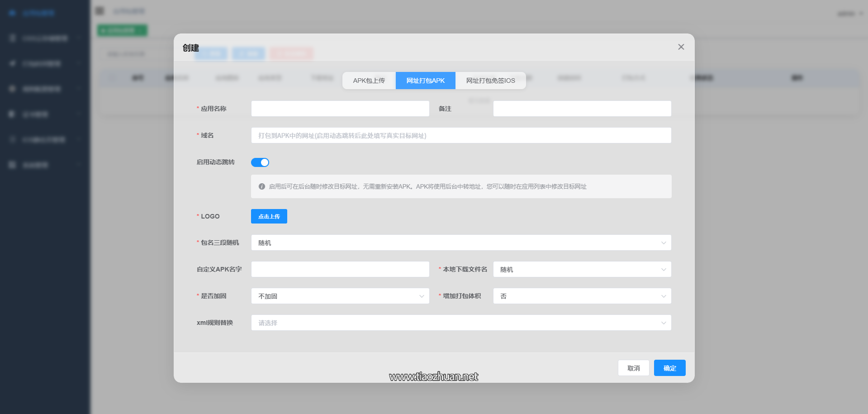Screen dimensions: 868x414
Task: Switch to the APK包上传 tab
Action: pyautogui.click(x=369, y=80)
